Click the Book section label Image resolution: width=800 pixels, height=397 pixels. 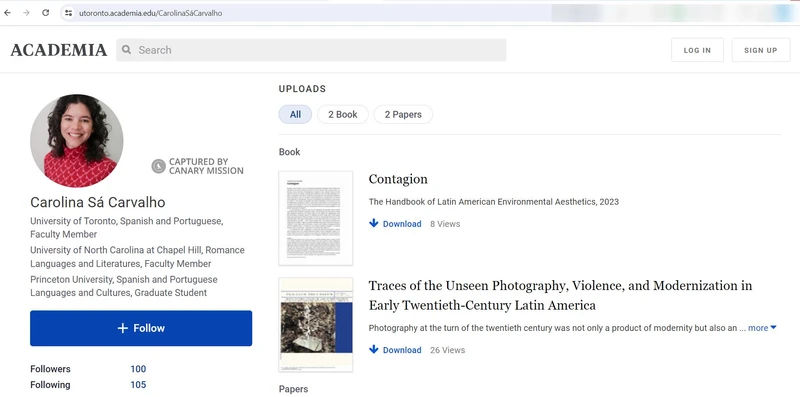[289, 152]
